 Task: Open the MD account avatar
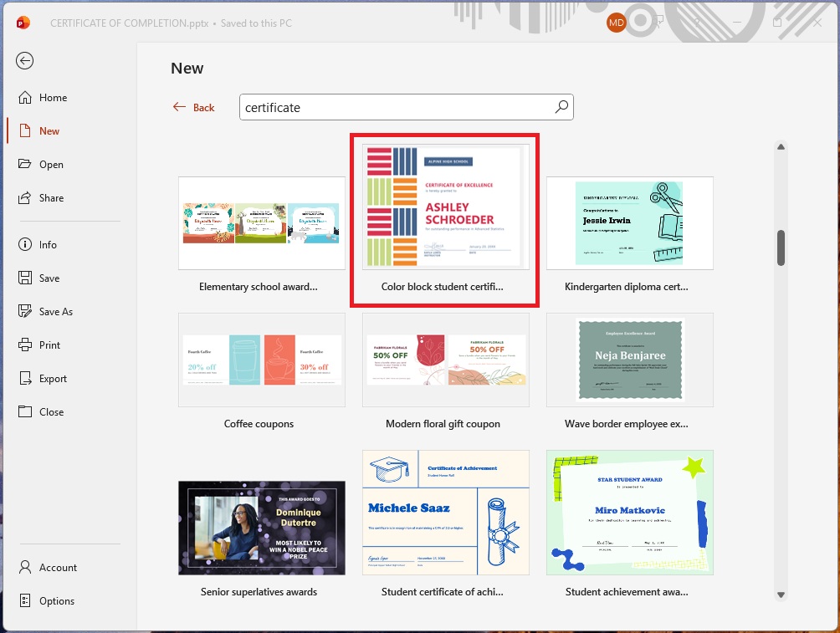point(616,23)
